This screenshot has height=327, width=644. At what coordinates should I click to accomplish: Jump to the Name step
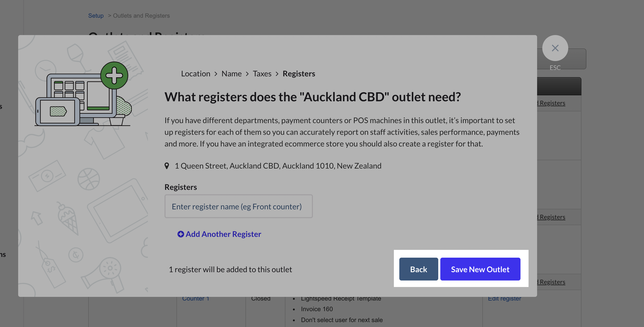[x=231, y=74]
